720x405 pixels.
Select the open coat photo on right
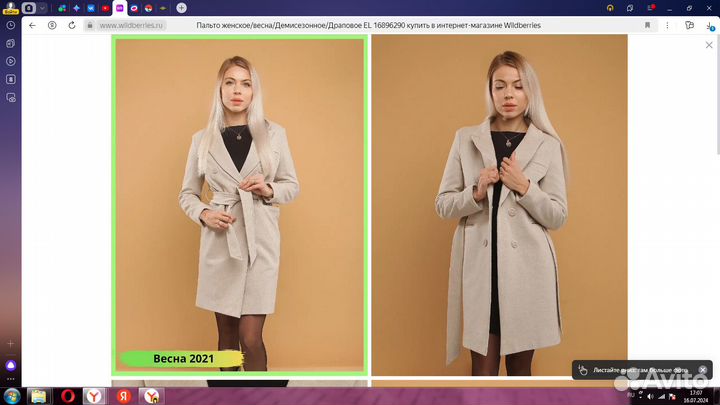499,205
